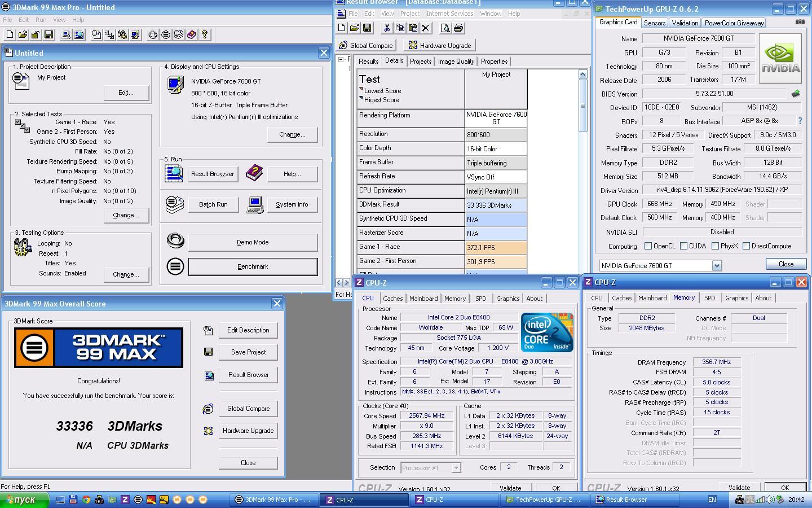Click Save Project button in Overall Score dialog
The image size is (812, 508).
[x=248, y=352]
